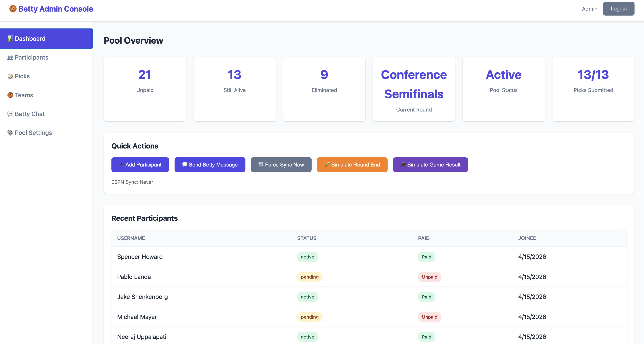Viewport: 644px width, 344px height.
Task: Click the ESPN Sync: Never text
Action: 132,182
